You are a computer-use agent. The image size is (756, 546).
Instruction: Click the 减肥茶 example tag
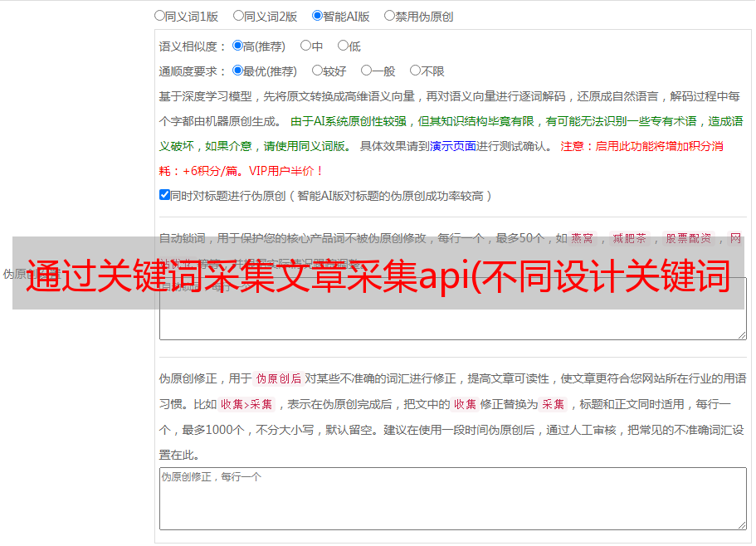click(x=629, y=238)
